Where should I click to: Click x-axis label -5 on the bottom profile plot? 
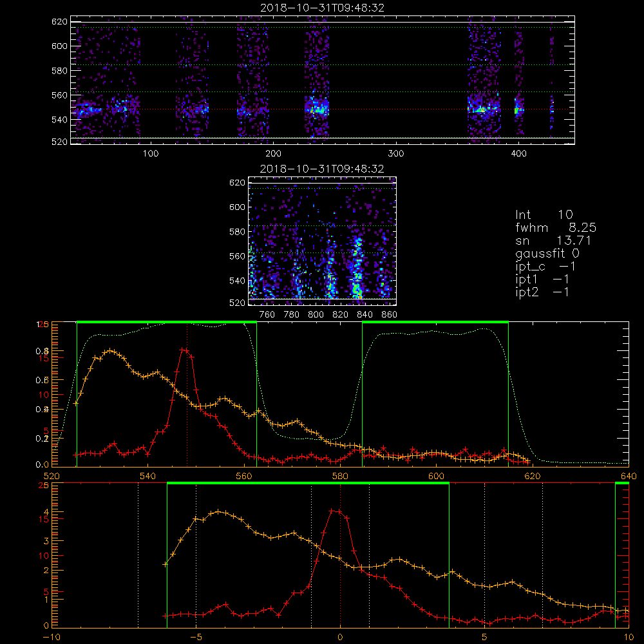tap(196, 637)
